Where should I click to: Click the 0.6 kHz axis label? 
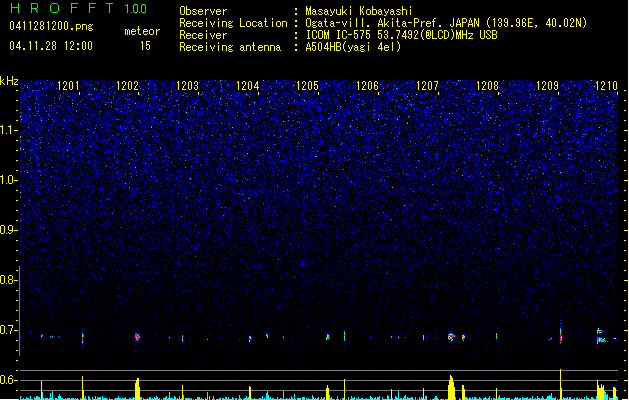[x=8, y=380]
